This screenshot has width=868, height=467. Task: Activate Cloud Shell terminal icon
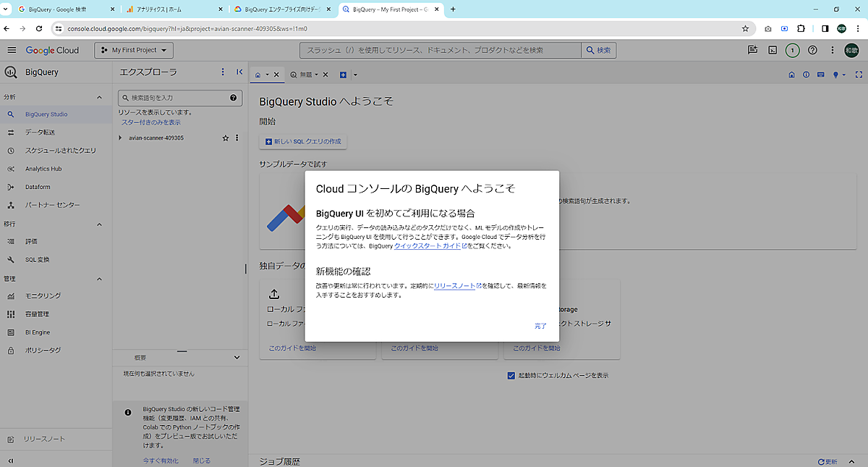(773, 50)
